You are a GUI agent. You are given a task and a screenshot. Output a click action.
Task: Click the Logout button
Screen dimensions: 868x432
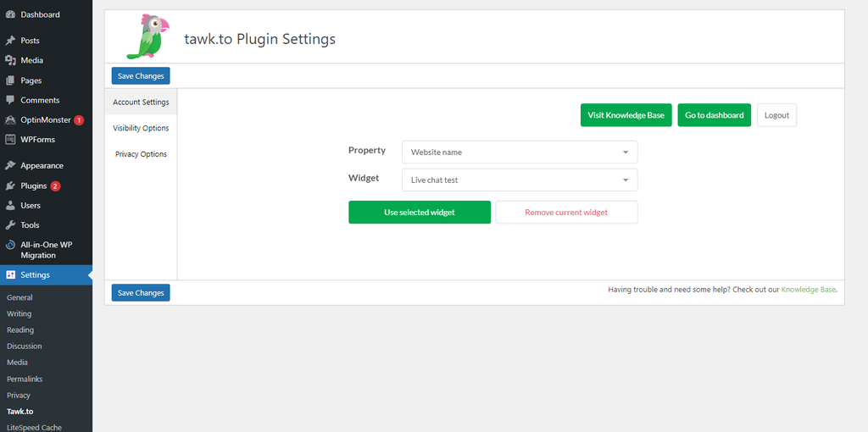(776, 115)
